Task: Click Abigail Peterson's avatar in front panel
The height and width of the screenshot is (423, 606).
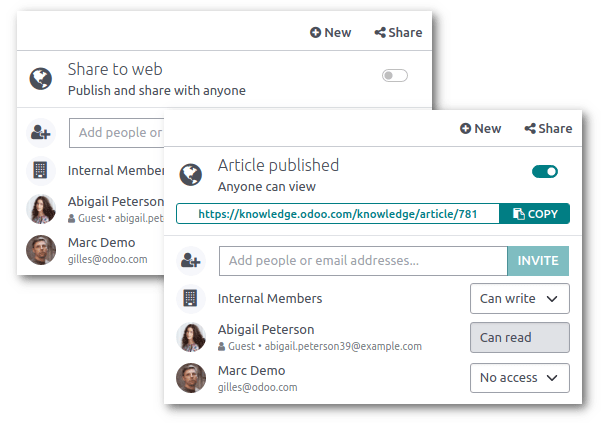Action: tap(190, 337)
